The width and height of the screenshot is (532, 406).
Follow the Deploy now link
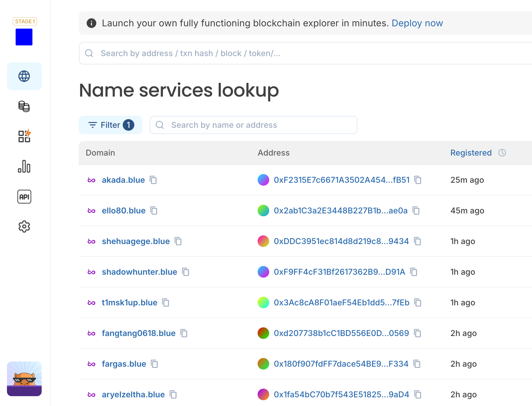tap(417, 23)
